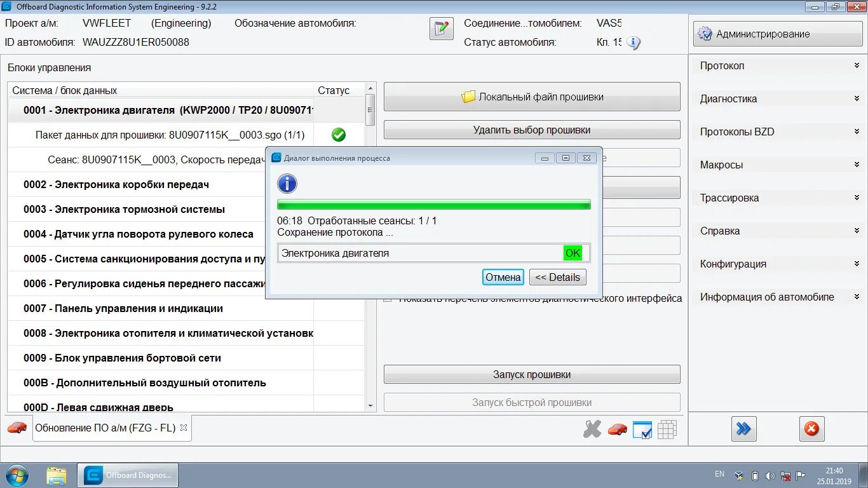Expand the Трассировка section
The image size is (868, 488).
777,198
